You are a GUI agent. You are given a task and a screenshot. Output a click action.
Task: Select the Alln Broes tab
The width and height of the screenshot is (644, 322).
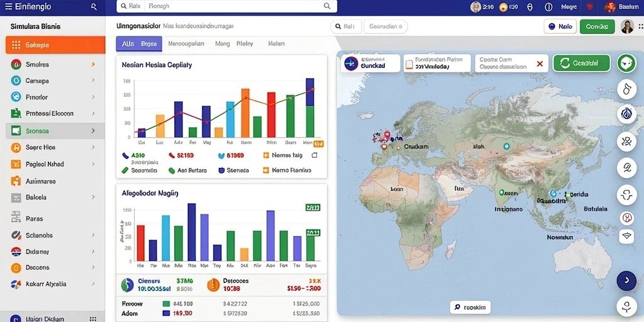[139, 43]
